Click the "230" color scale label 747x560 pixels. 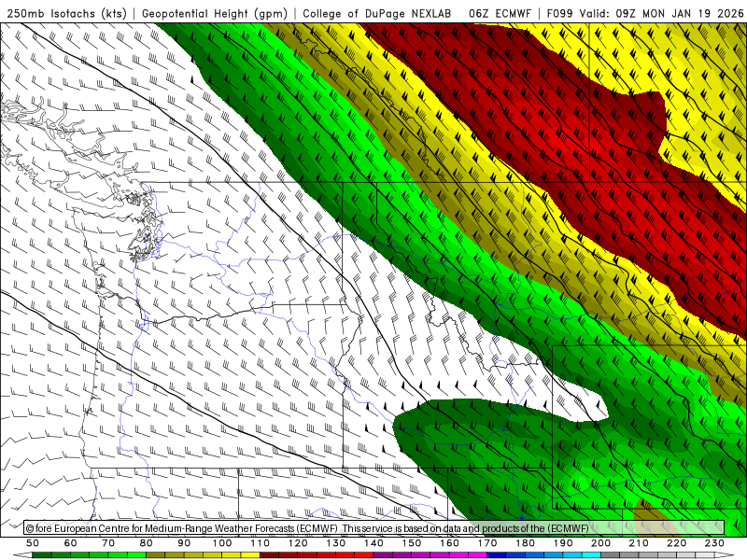coord(714,543)
